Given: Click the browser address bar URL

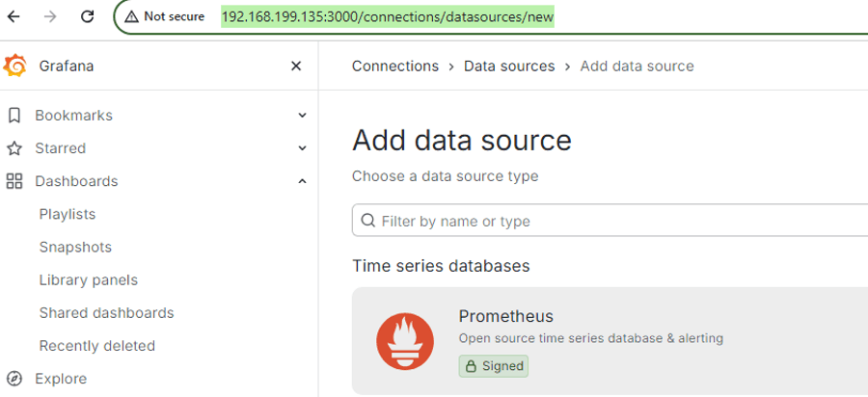Looking at the screenshot, I should coord(388,16).
